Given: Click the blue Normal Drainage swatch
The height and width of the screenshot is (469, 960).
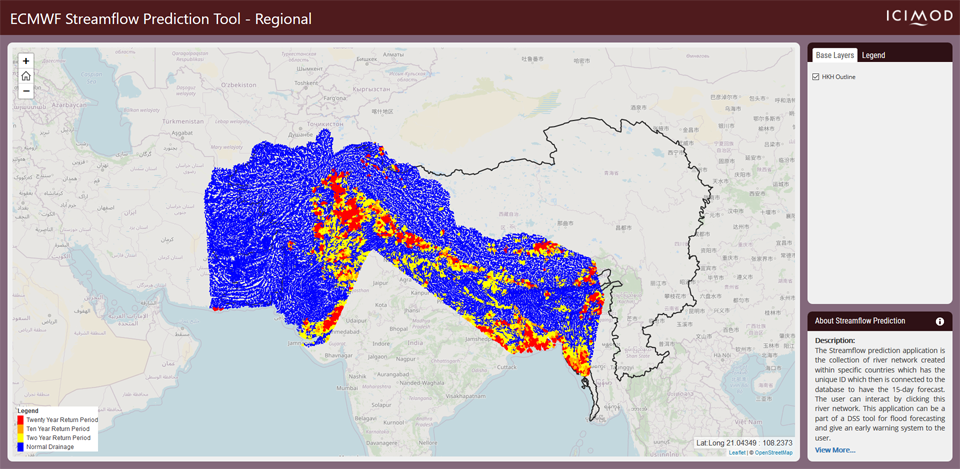Looking at the screenshot, I should pos(20,446).
